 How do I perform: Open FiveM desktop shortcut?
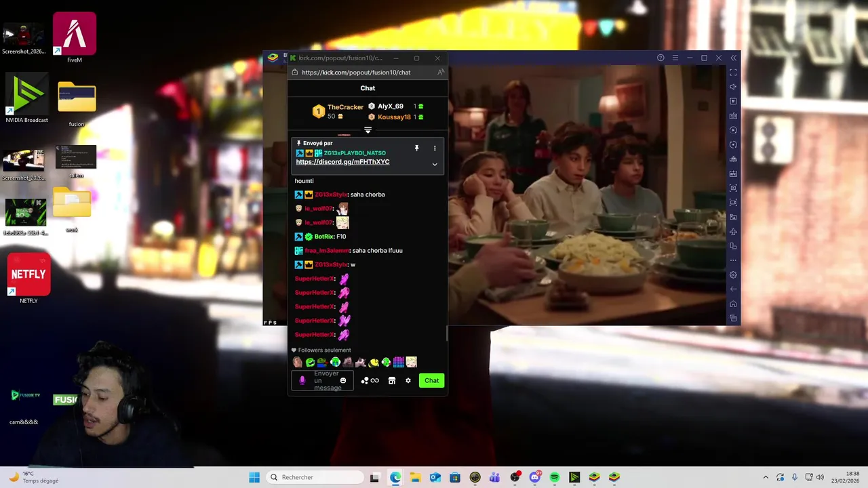click(x=75, y=38)
